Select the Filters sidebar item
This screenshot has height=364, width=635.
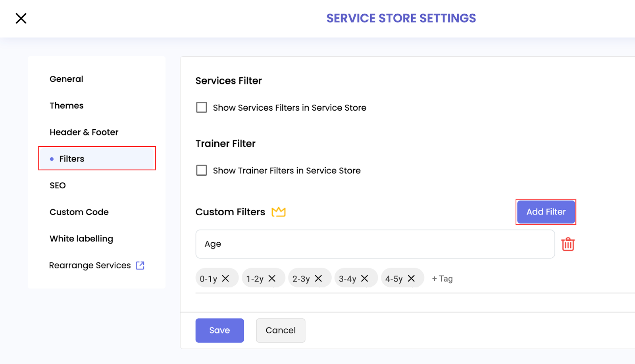coord(97,159)
